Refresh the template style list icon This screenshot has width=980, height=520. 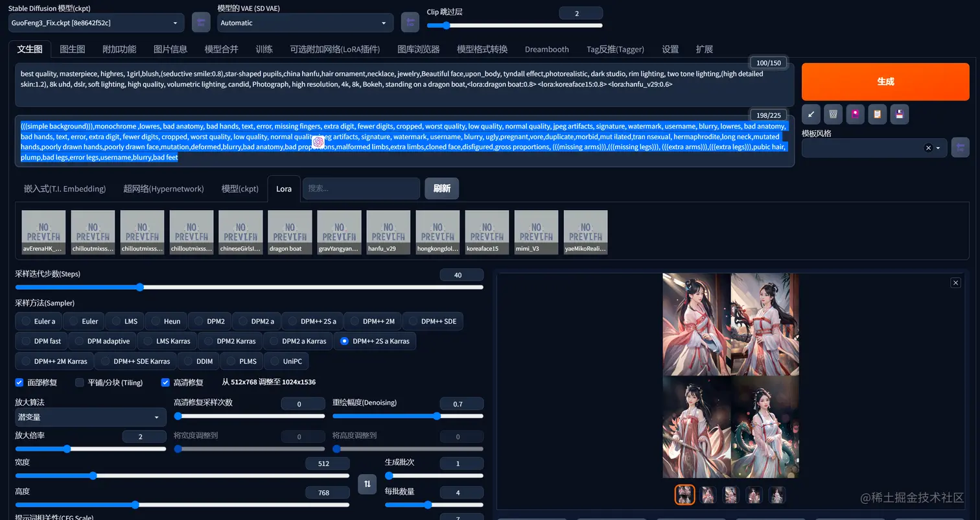(x=961, y=148)
